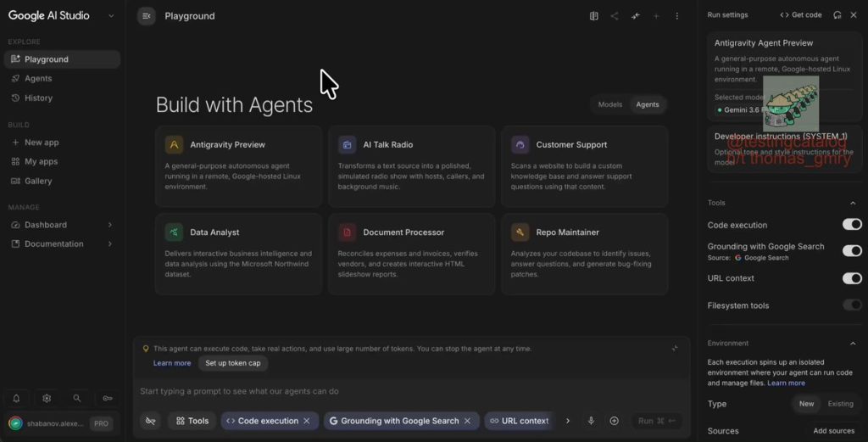Toggle the Filesystem tools switch
The height and width of the screenshot is (442, 868).
(852, 305)
